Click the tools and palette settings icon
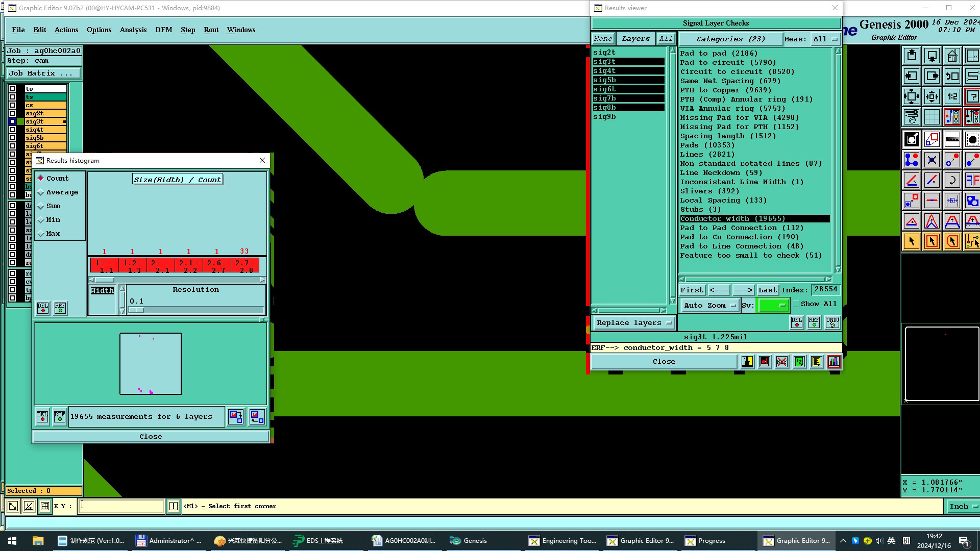The width and height of the screenshot is (980, 551). (912, 117)
